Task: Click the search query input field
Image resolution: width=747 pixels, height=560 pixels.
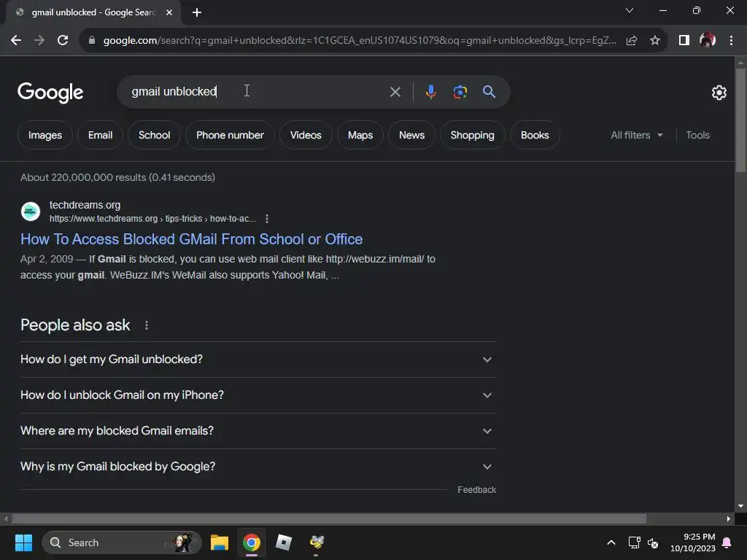Action: (x=252, y=92)
